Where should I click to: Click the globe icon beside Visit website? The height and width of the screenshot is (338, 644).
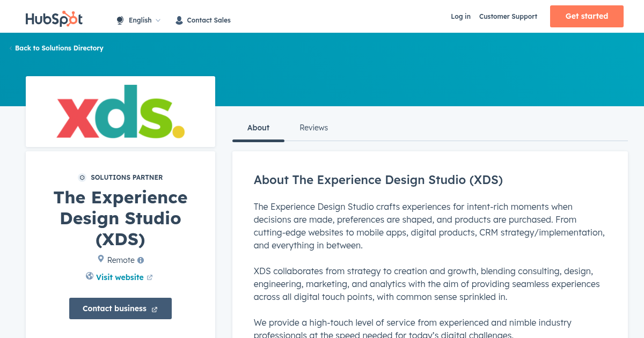(x=90, y=276)
